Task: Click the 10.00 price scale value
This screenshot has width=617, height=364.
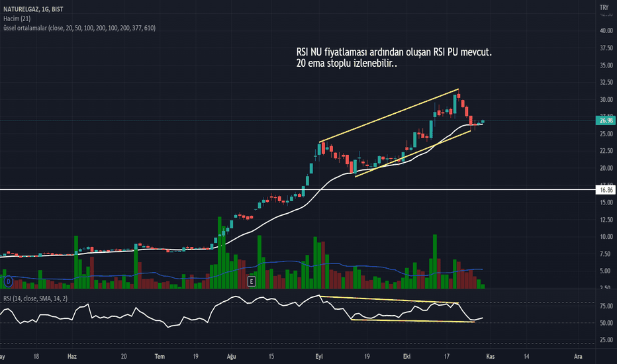Action: pyautogui.click(x=606, y=237)
